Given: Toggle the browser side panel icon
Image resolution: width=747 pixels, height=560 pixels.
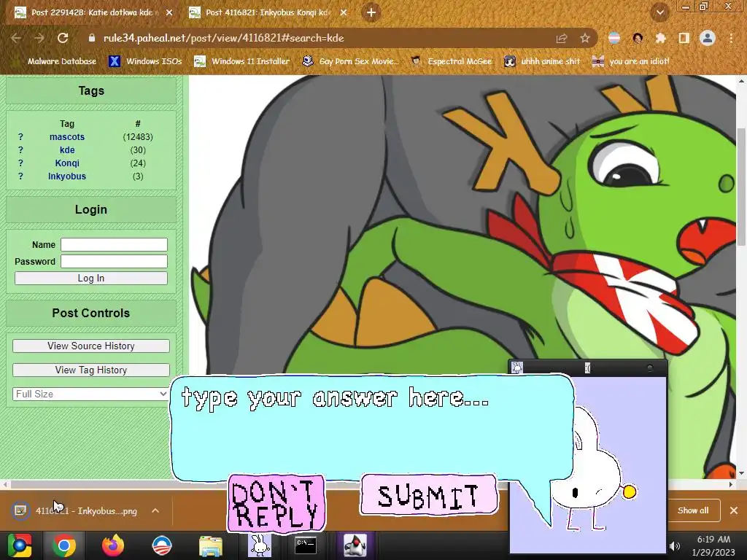Looking at the screenshot, I should tap(684, 38).
